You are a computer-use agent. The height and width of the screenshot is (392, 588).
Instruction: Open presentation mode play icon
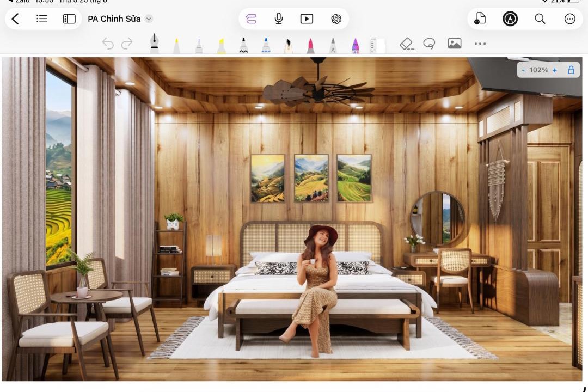[307, 19]
